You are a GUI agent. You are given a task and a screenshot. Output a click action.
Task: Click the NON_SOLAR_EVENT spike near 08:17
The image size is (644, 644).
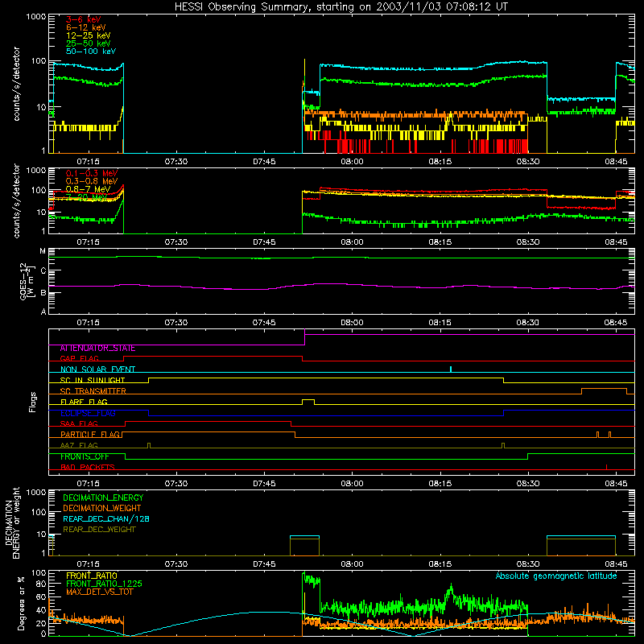point(451,369)
